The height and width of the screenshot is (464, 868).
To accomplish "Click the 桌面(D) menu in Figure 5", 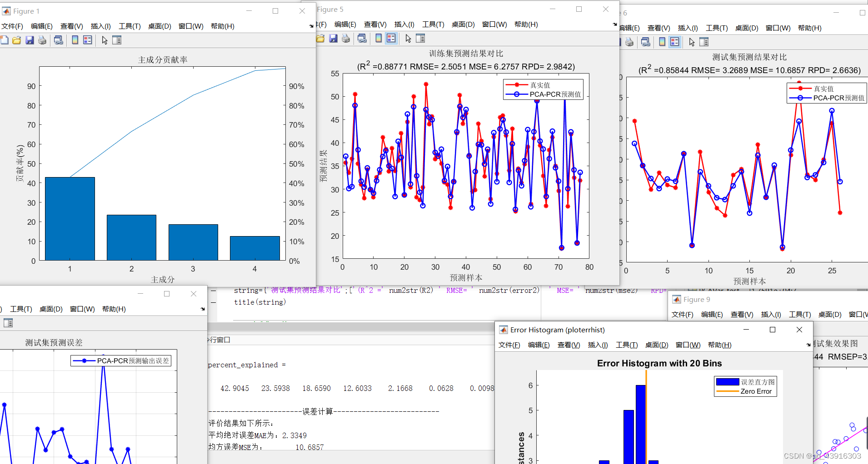I will (463, 24).
